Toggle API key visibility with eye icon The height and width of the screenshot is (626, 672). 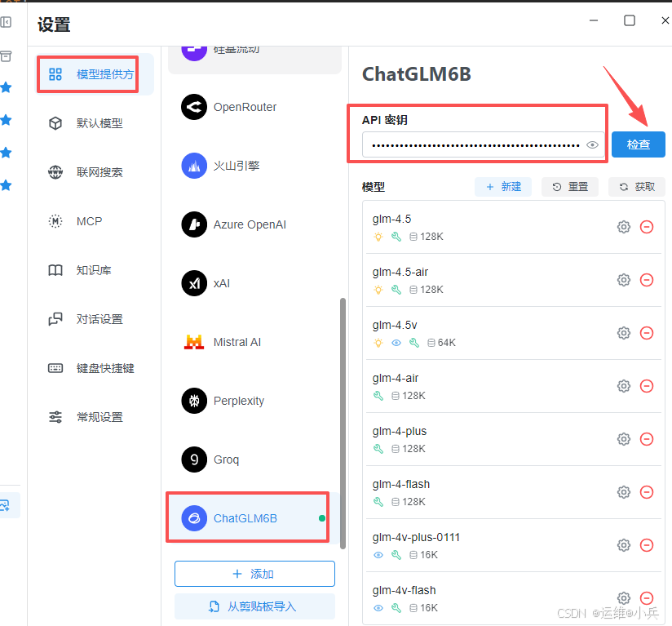[x=593, y=144]
